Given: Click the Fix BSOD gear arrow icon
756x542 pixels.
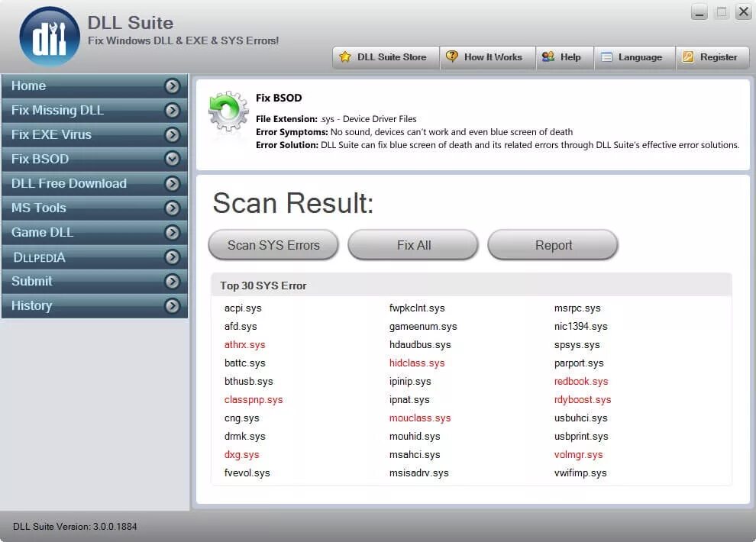Looking at the screenshot, I should [228, 111].
